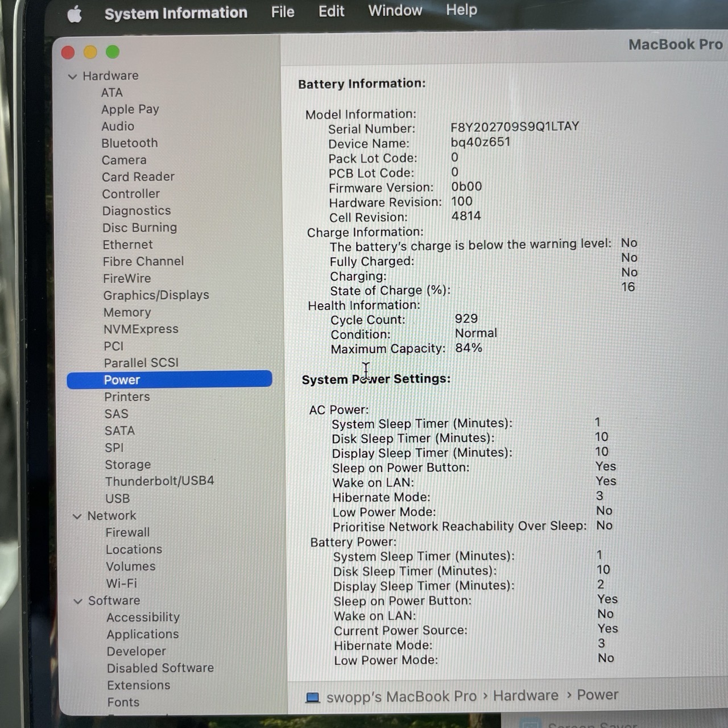Select Disabled Software in the sidebar
The height and width of the screenshot is (728, 728).
pyautogui.click(x=160, y=668)
